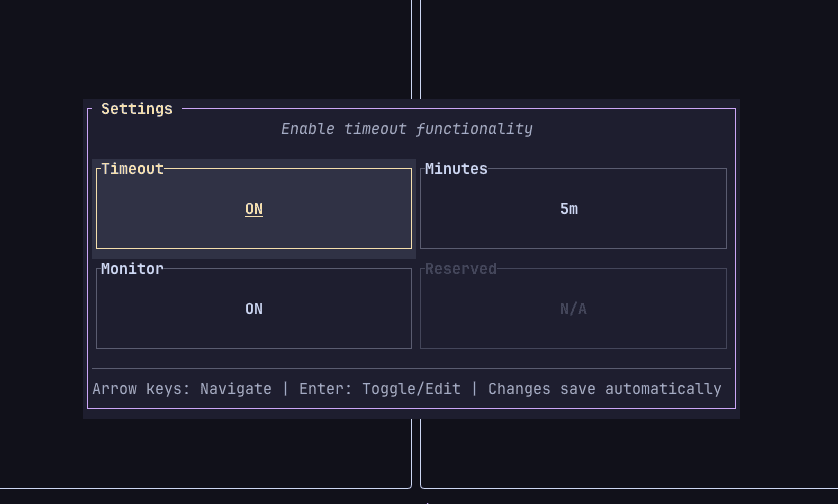Click the vertical pane divider above the dialog

[x=416, y=50]
